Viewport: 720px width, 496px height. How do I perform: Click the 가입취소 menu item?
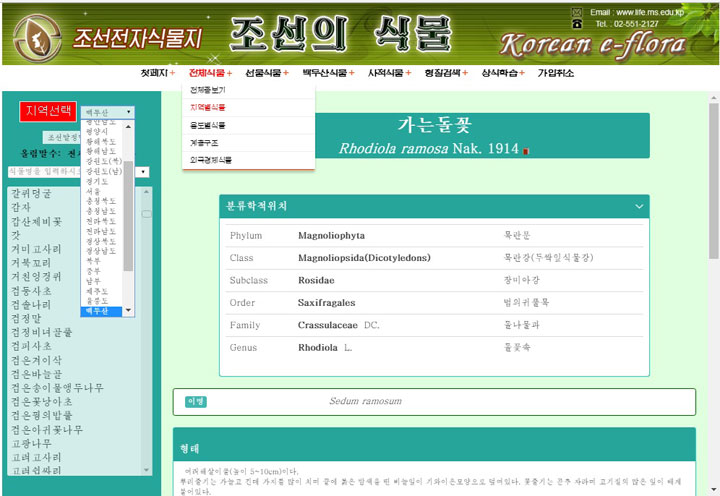click(556, 73)
